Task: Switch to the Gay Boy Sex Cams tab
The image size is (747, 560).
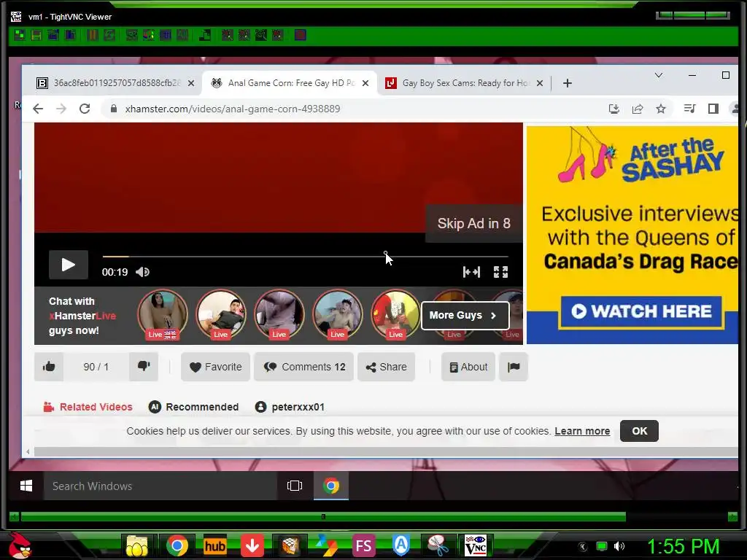Action: (465, 83)
